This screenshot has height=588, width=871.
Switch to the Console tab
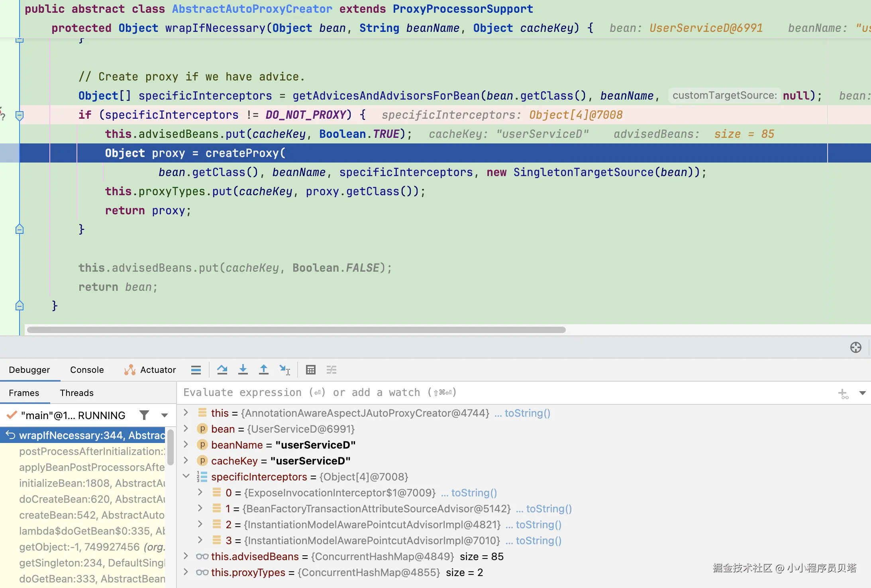click(87, 370)
